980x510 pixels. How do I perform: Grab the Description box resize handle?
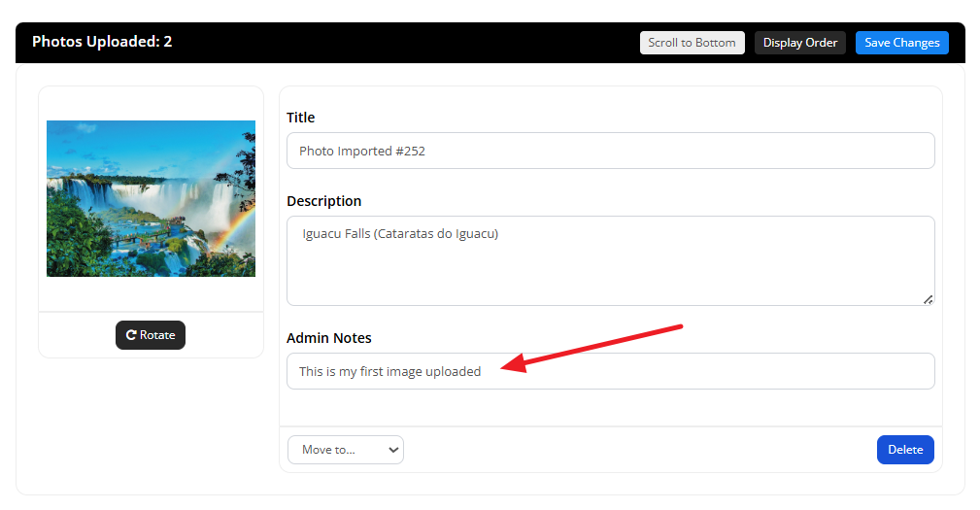click(929, 300)
